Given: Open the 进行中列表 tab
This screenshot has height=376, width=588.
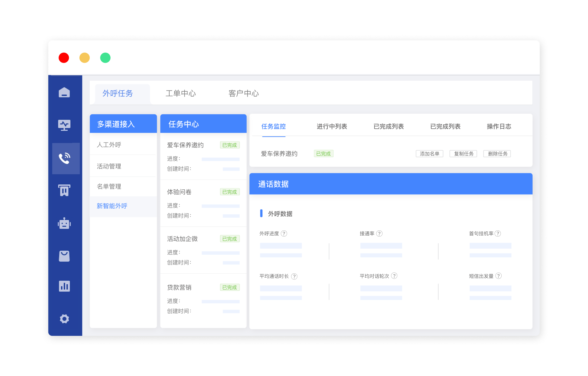Looking at the screenshot, I should tap(332, 126).
